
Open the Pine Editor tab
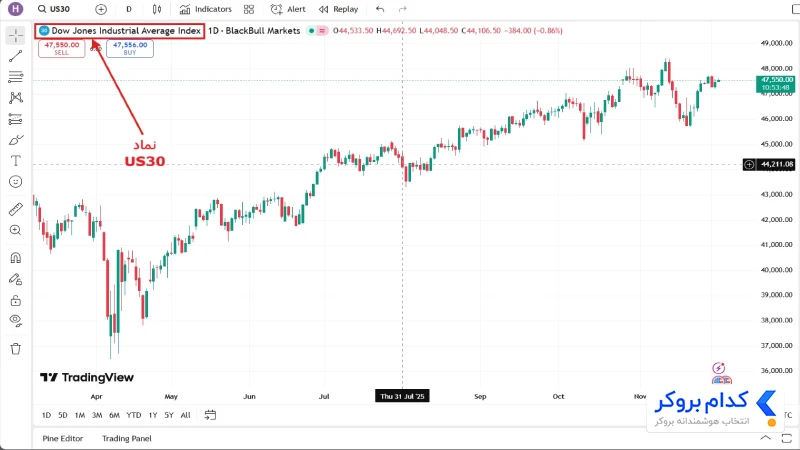point(63,438)
